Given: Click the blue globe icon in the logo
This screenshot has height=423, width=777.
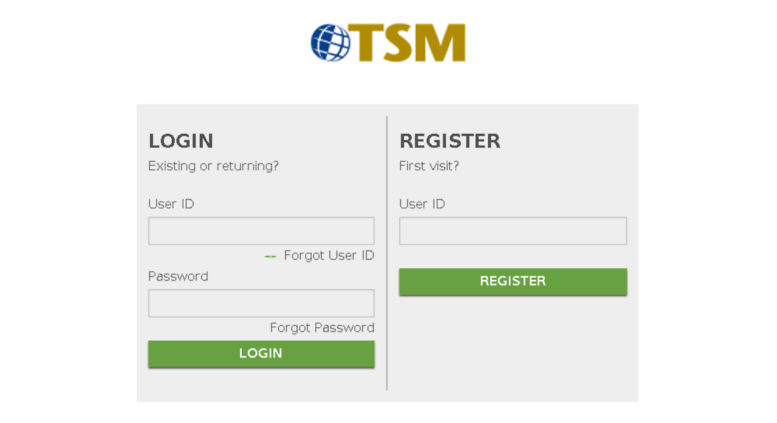Looking at the screenshot, I should click(331, 43).
